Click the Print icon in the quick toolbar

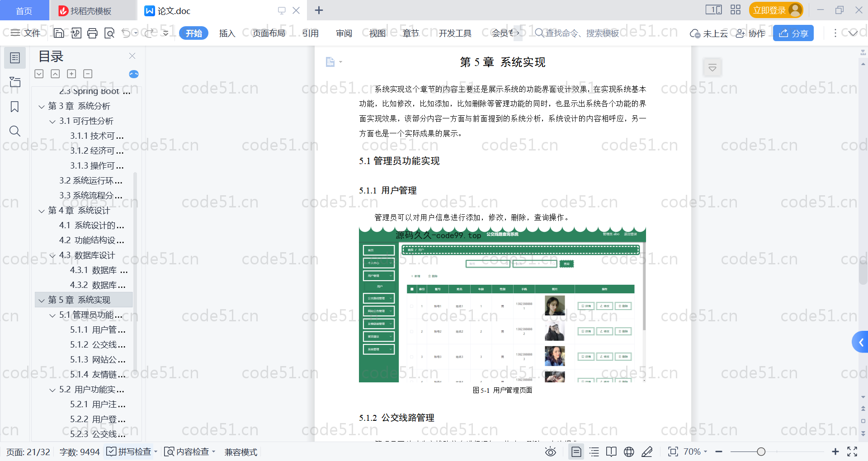(93, 33)
